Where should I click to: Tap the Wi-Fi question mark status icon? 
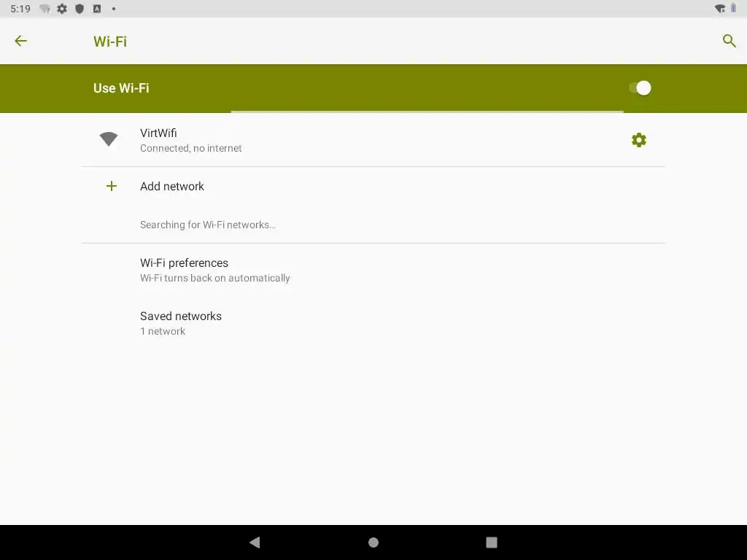click(x=44, y=9)
